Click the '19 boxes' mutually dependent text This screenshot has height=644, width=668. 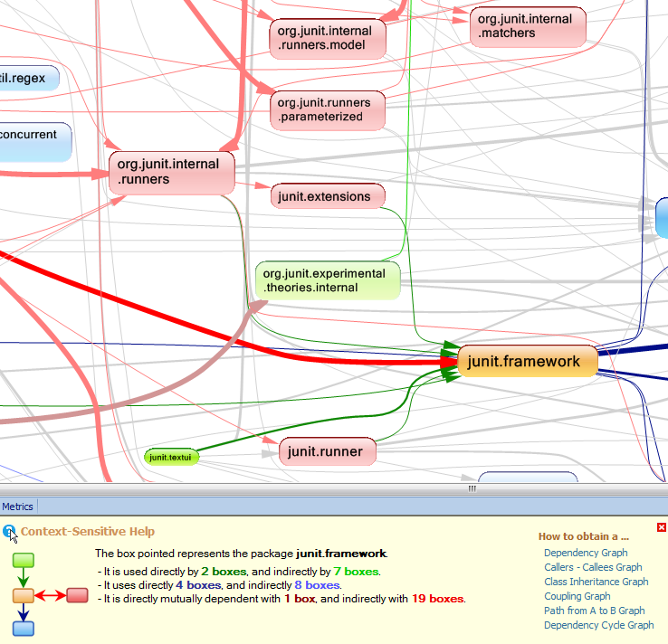437,599
